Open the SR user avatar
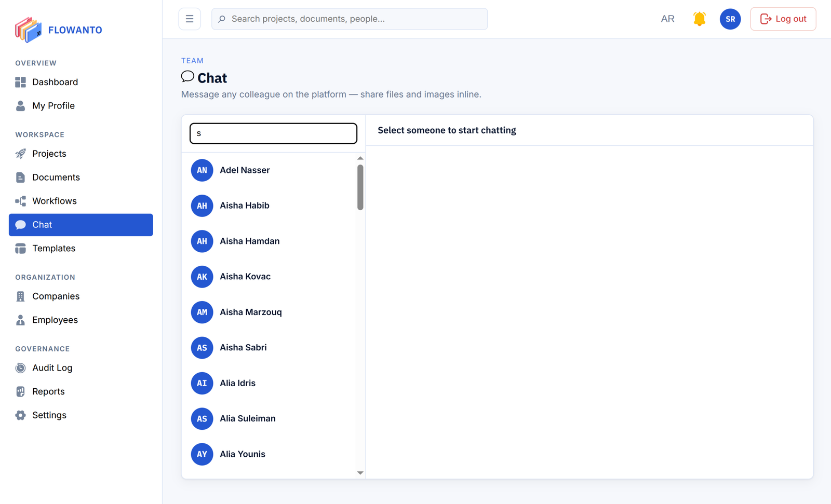The height and width of the screenshot is (504, 831). pos(730,19)
